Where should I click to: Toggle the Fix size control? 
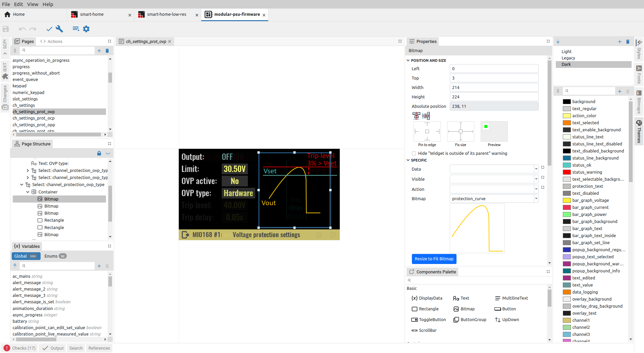pos(461,132)
